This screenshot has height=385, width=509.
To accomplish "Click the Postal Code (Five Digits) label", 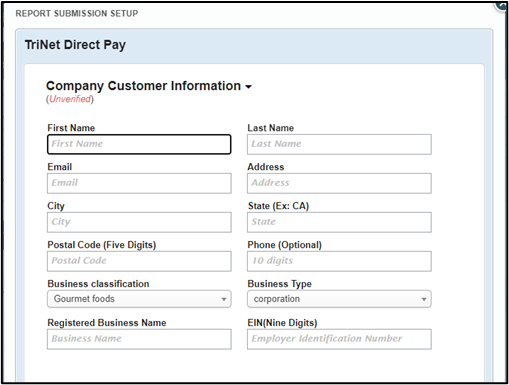I will pyautogui.click(x=102, y=245).
